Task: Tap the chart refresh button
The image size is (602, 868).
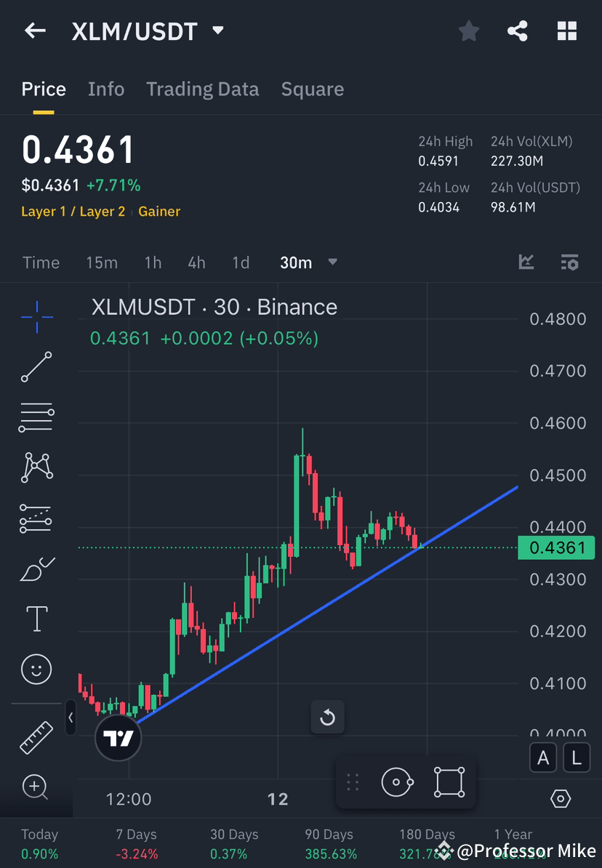Action: (328, 717)
